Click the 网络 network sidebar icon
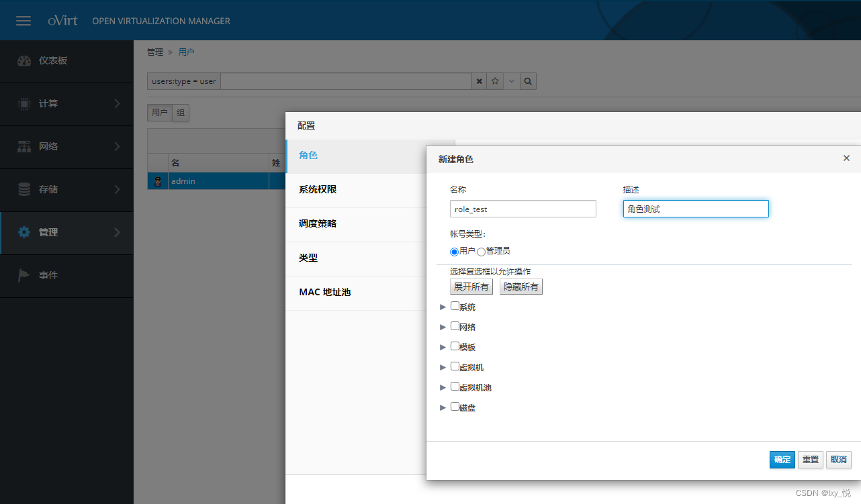 [24, 146]
